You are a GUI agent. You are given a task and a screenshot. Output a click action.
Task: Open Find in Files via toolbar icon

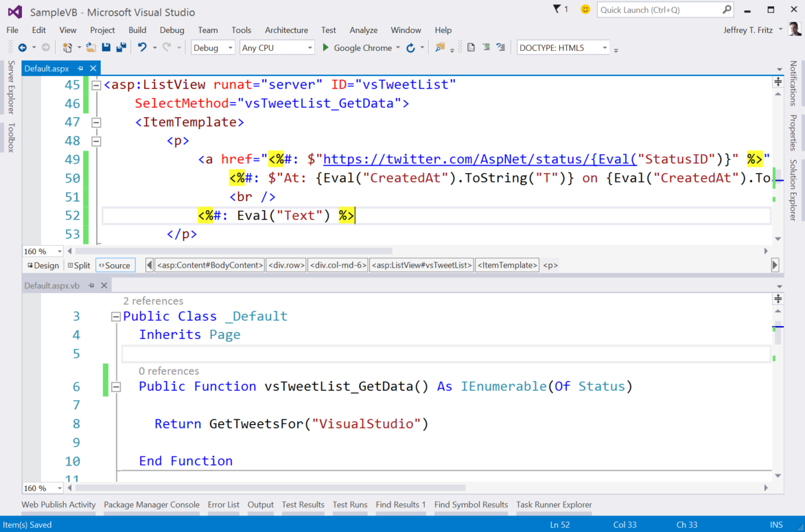click(440, 47)
